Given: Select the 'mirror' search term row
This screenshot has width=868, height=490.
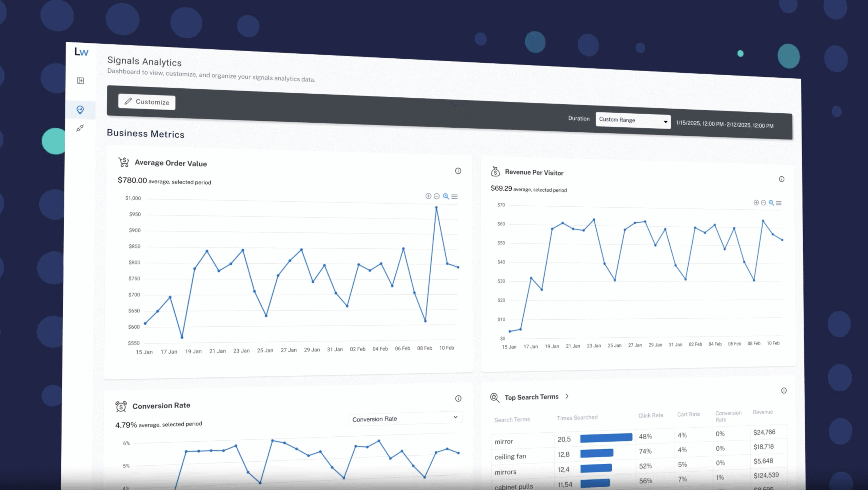Looking at the screenshot, I should [639, 437].
